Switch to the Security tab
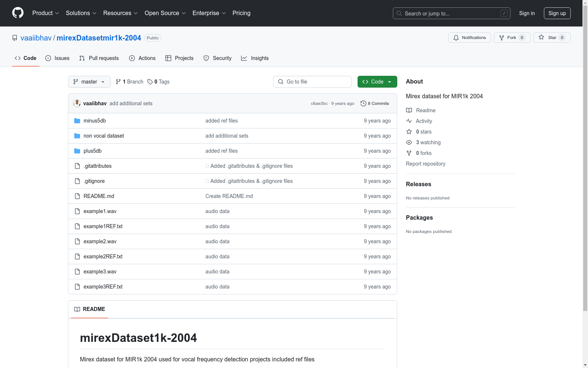 point(218,58)
